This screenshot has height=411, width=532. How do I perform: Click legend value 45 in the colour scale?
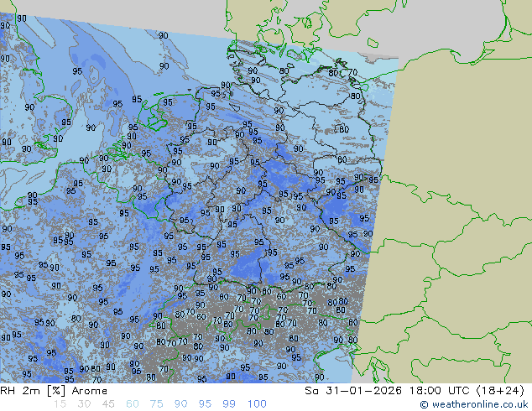pos(108,404)
